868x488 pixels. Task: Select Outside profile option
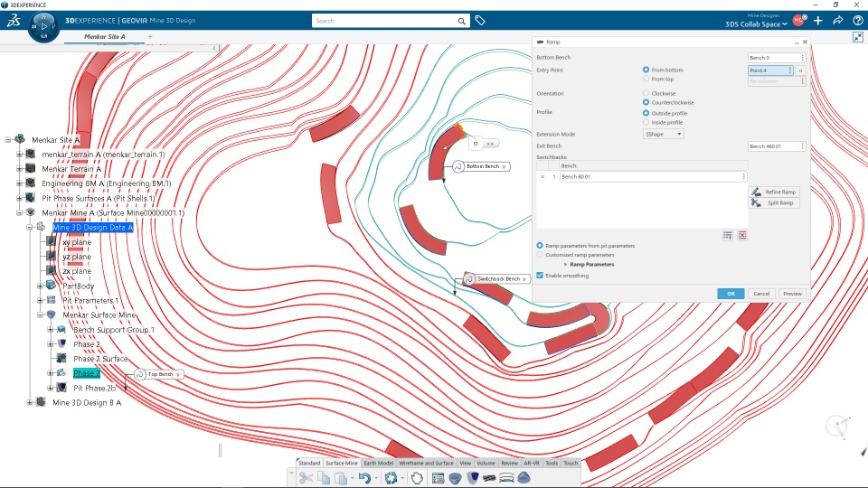pos(646,113)
